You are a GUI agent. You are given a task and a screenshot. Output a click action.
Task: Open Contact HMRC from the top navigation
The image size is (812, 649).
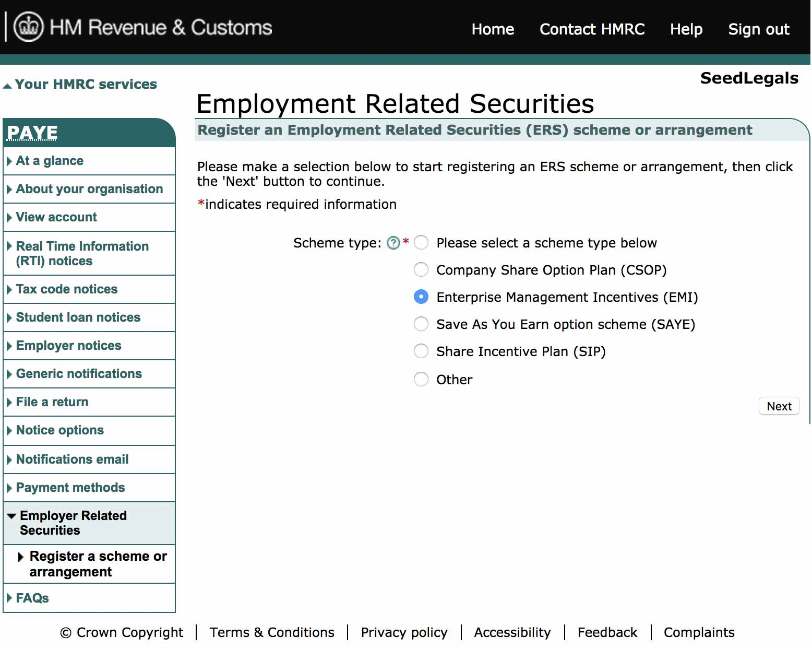coord(592,29)
